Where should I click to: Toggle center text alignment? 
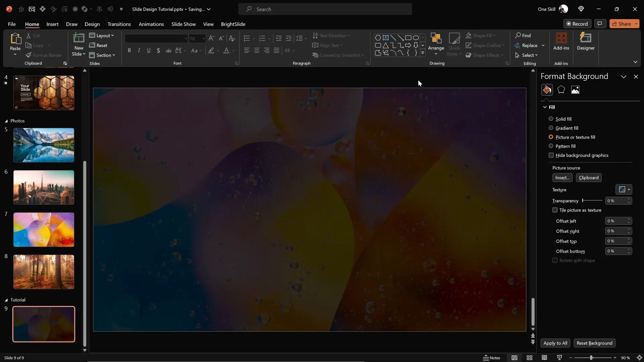click(x=257, y=50)
